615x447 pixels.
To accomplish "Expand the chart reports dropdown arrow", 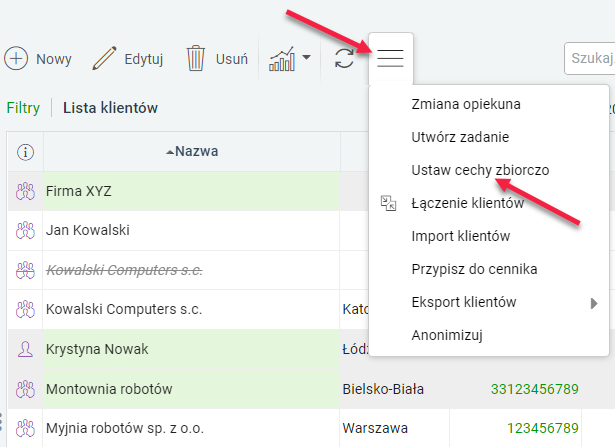I will coord(306,58).
